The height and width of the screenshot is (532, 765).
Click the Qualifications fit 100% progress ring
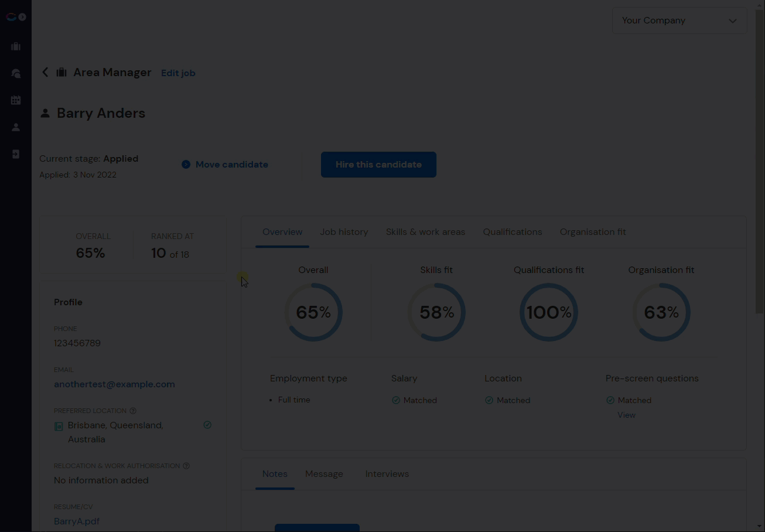(549, 312)
